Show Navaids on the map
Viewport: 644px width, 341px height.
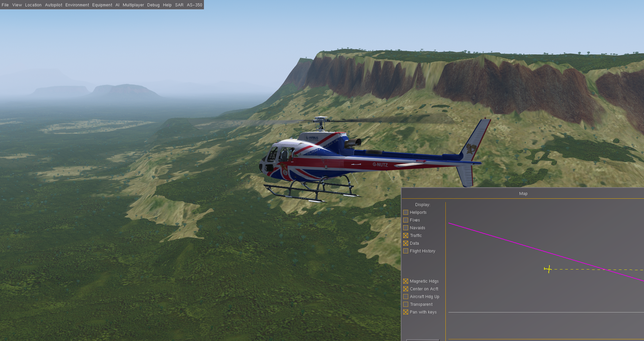click(406, 228)
